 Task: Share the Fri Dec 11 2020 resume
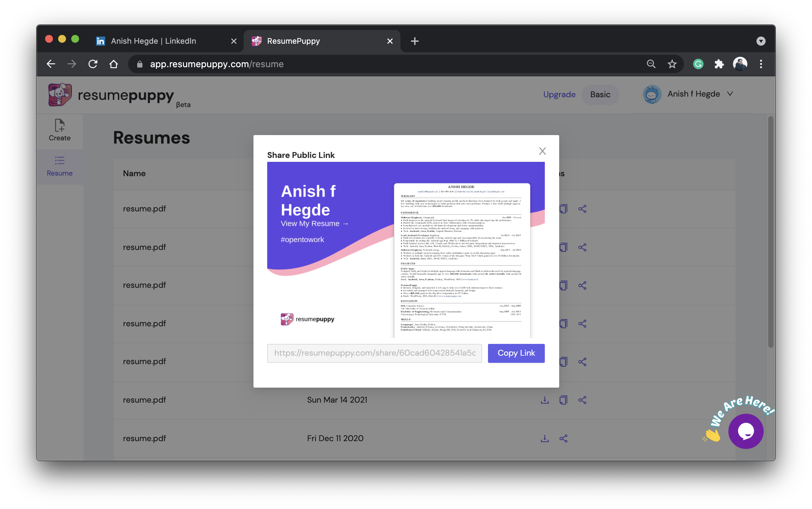(563, 438)
